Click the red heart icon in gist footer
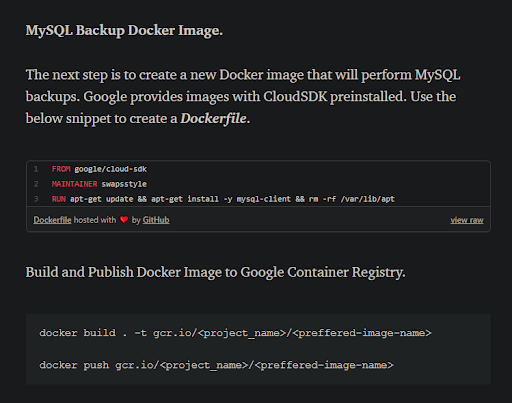Viewport: 512px width, 403px height. click(x=124, y=220)
